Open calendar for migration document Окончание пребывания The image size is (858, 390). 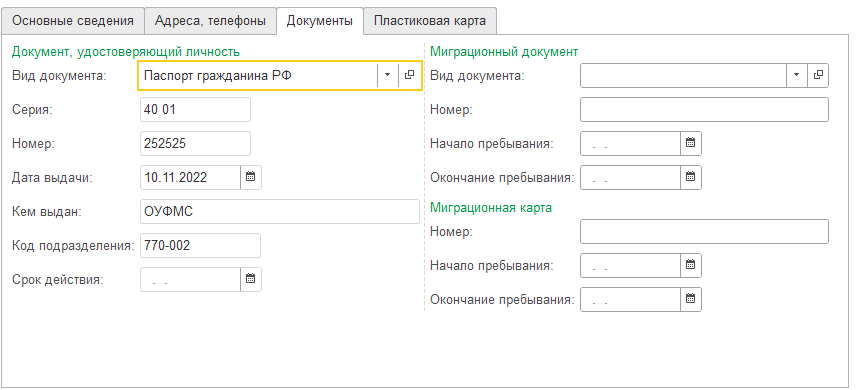pos(691,177)
